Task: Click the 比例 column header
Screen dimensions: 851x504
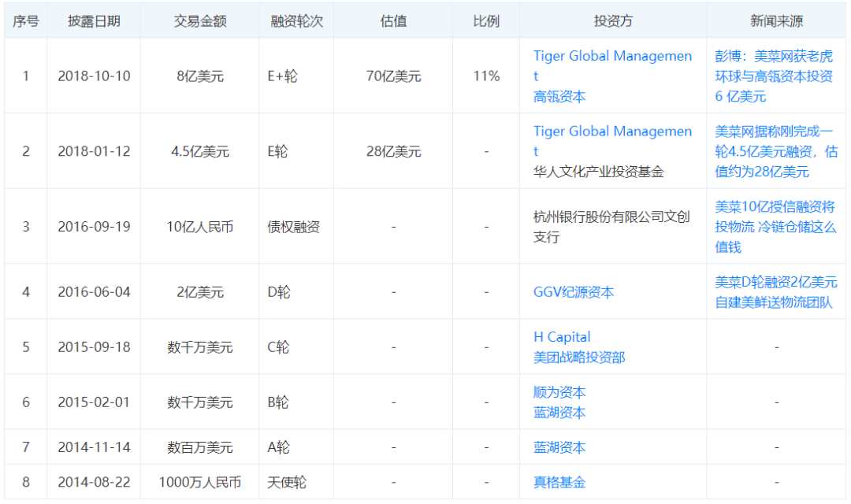Action: 485,21
